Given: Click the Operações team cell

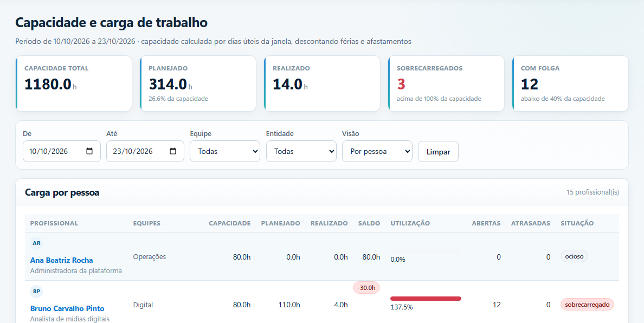Looking at the screenshot, I should tap(150, 256).
